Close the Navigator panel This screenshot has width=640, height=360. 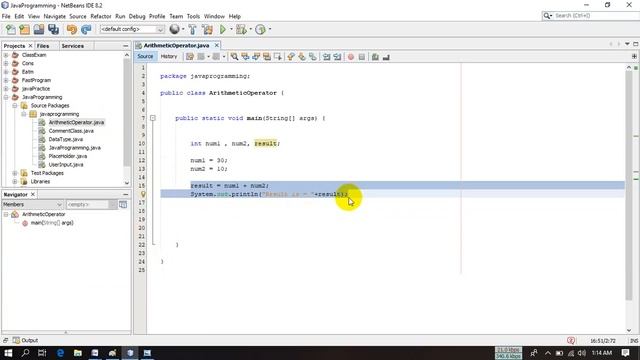33,194
